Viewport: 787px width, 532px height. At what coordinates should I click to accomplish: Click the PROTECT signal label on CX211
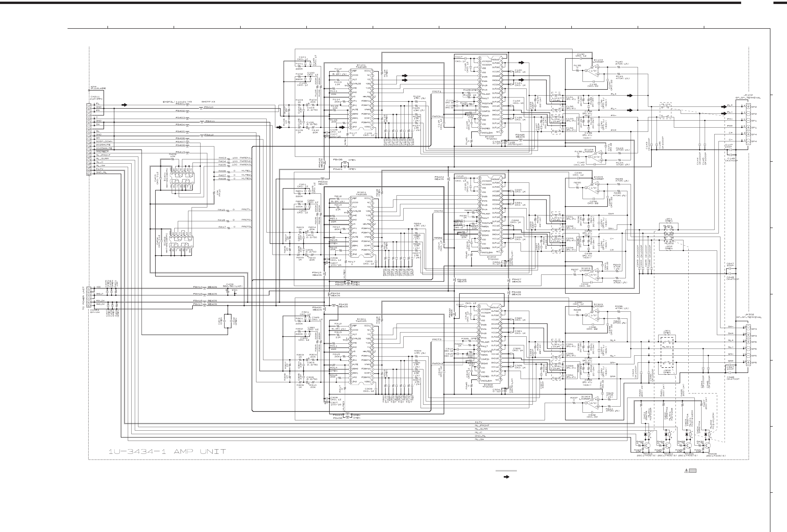point(102,152)
